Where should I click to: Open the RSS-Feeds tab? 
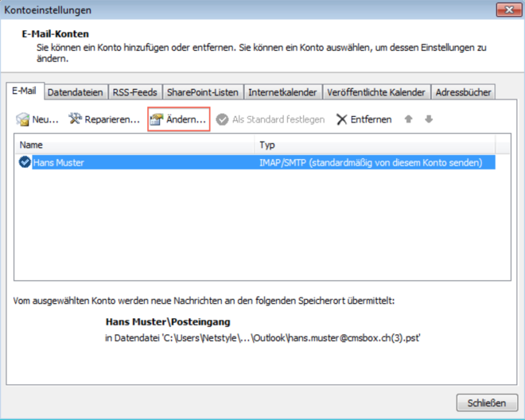135,92
